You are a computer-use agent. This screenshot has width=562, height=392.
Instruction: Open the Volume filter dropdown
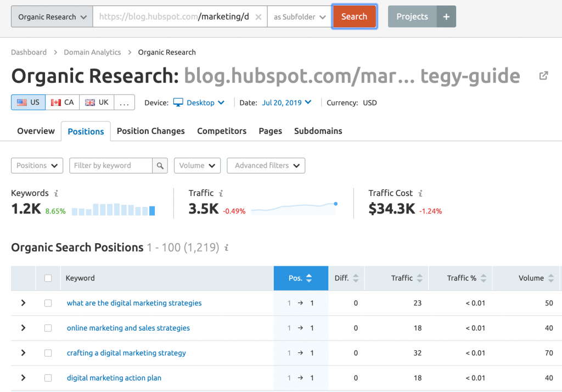pos(197,165)
